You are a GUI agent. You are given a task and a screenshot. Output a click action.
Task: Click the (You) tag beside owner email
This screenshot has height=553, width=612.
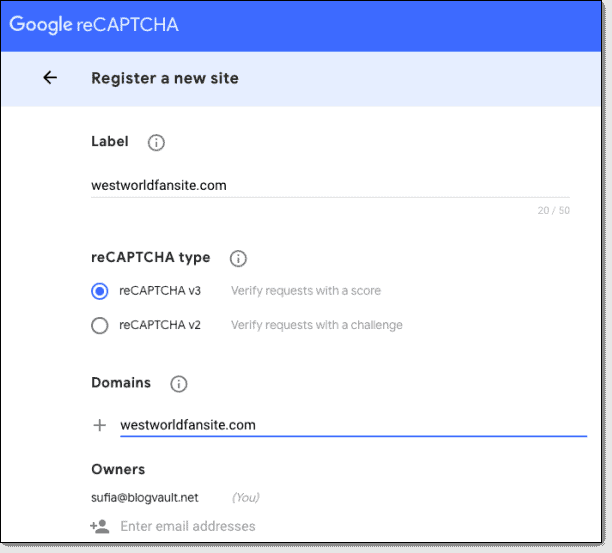(x=246, y=497)
